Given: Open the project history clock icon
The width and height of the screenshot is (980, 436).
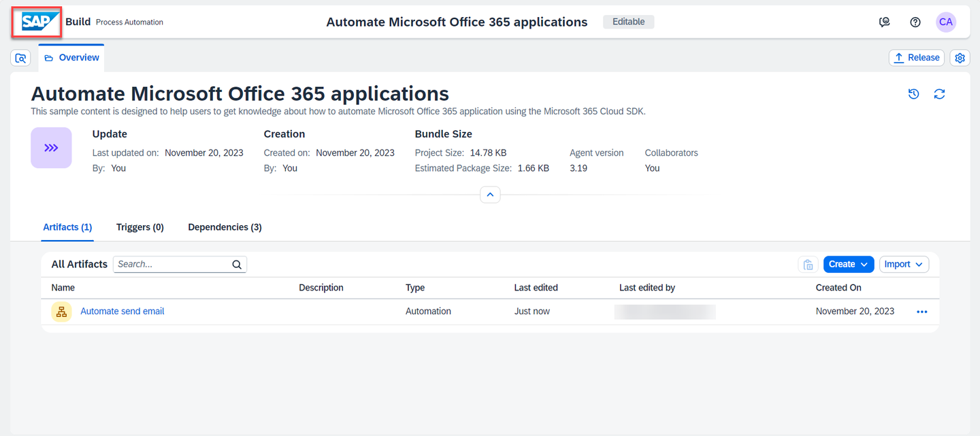Looking at the screenshot, I should click(x=914, y=94).
